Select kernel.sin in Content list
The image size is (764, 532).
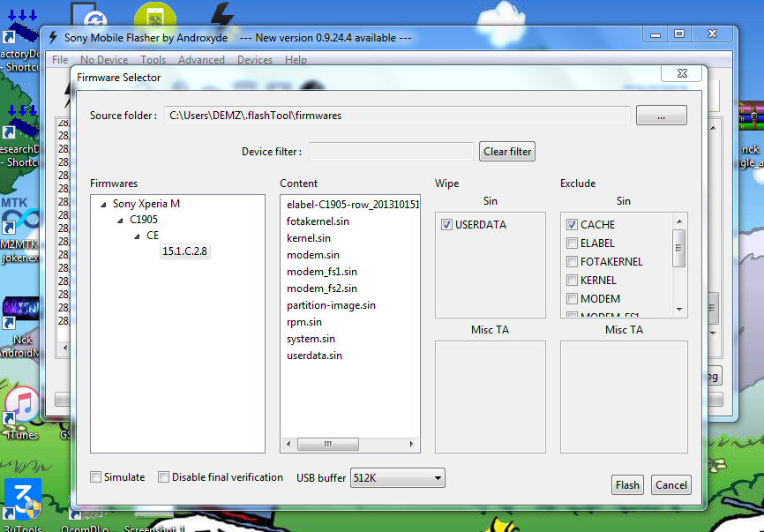309,238
